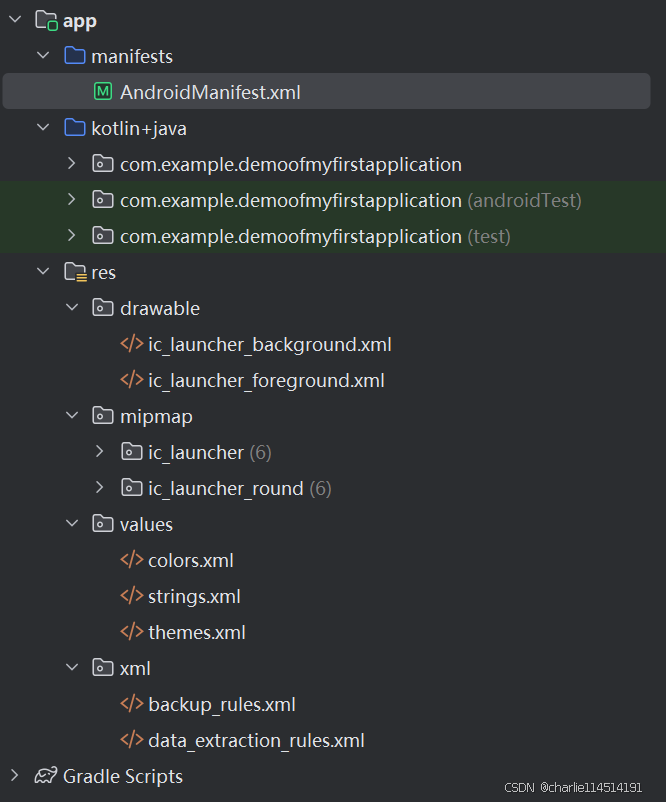Viewport: 666px width, 802px height.
Task: Click the drawable folder icon
Action: tap(103, 308)
